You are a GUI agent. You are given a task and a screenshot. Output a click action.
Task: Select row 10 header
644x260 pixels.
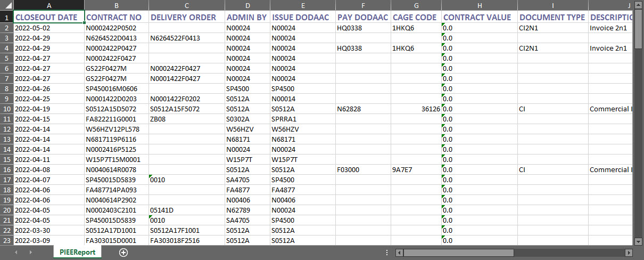tap(6, 109)
